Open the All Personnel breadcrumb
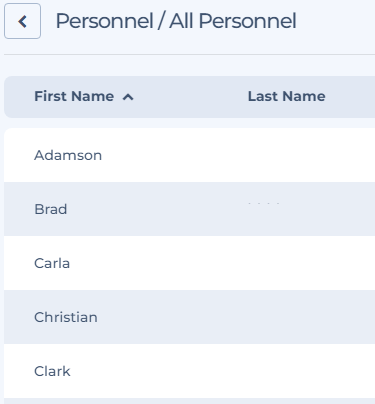This screenshot has height=404, width=375. pyautogui.click(x=233, y=21)
